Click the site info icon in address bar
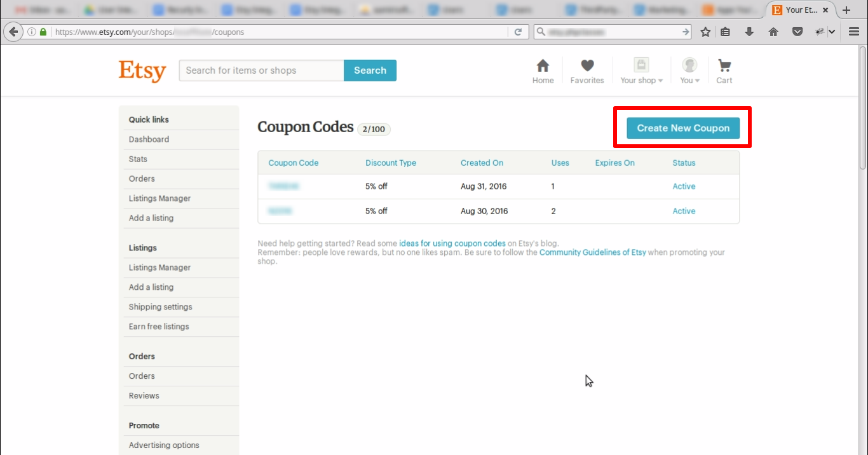 click(32, 32)
